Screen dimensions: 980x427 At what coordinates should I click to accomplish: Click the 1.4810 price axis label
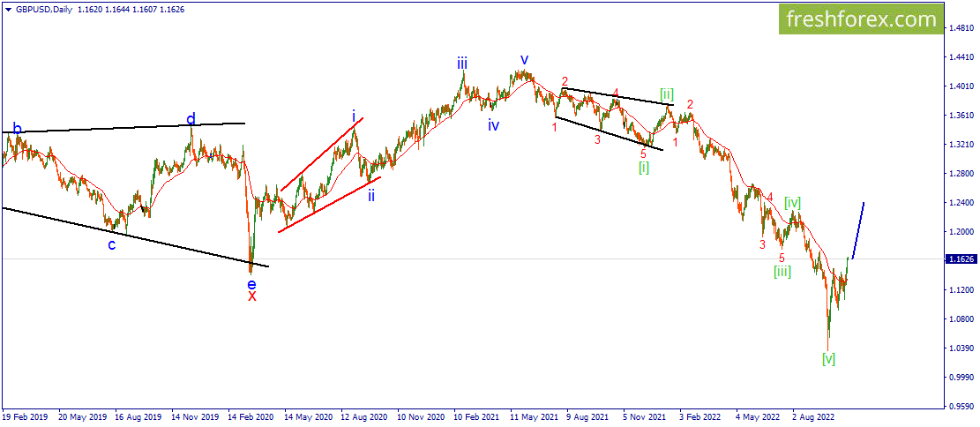(961, 28)
